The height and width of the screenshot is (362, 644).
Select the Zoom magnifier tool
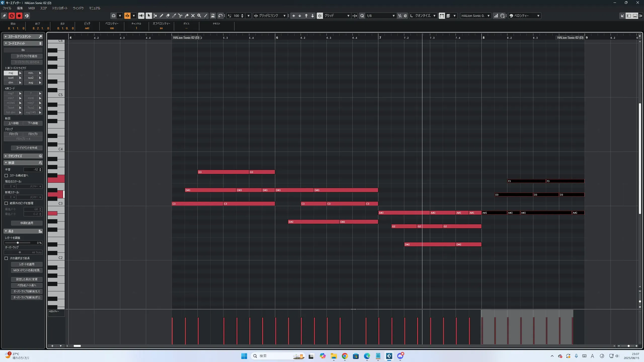point(199,16)
